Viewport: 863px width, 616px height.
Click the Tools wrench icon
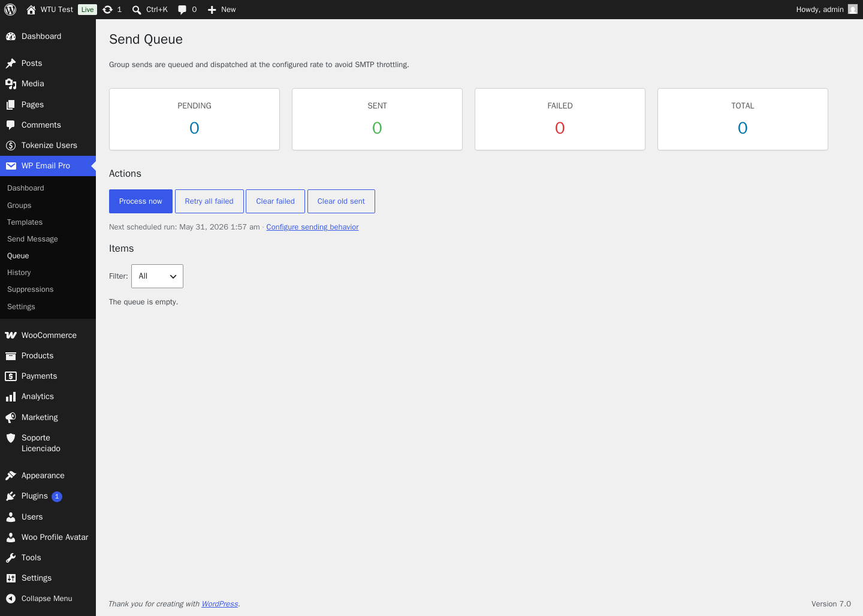tap(11, 558)
